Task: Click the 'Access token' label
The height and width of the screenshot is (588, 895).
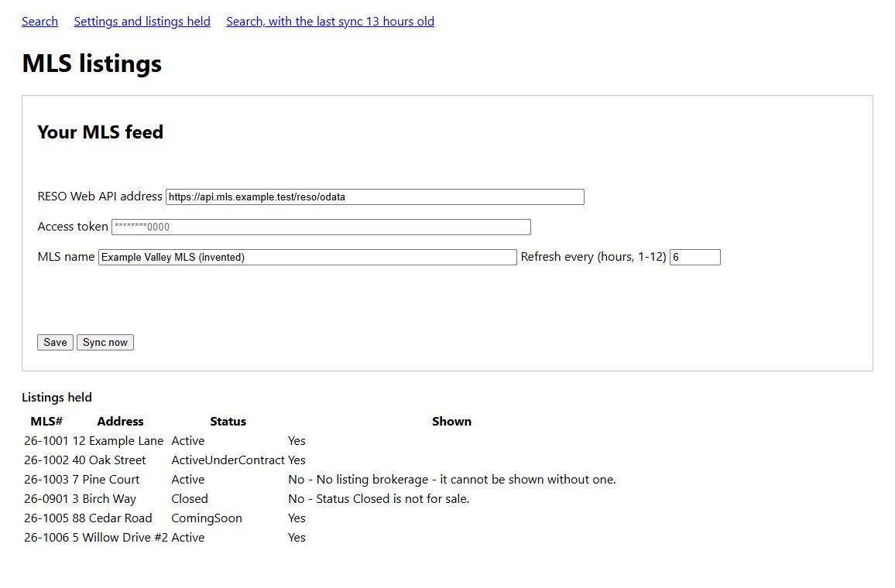Action: [x=73, y=227]
